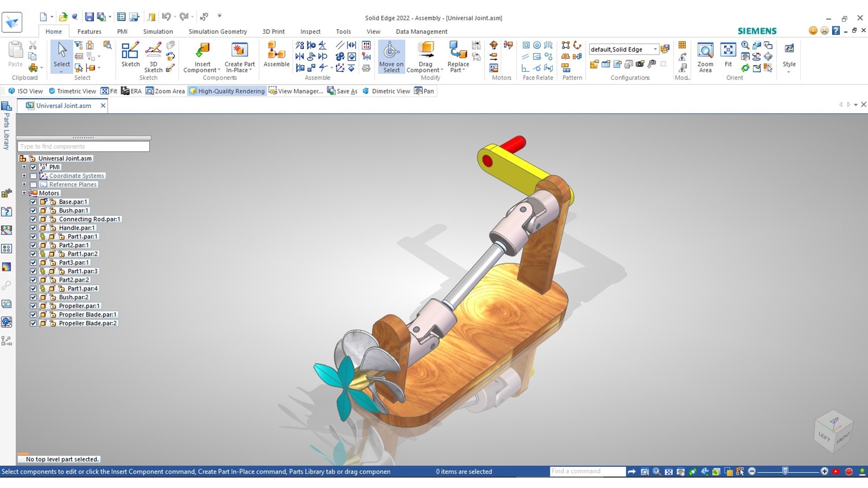Uncheck the Base.par:1 checkbox
The height and width of the screenshot is (488, 868).
coord(33,202)
